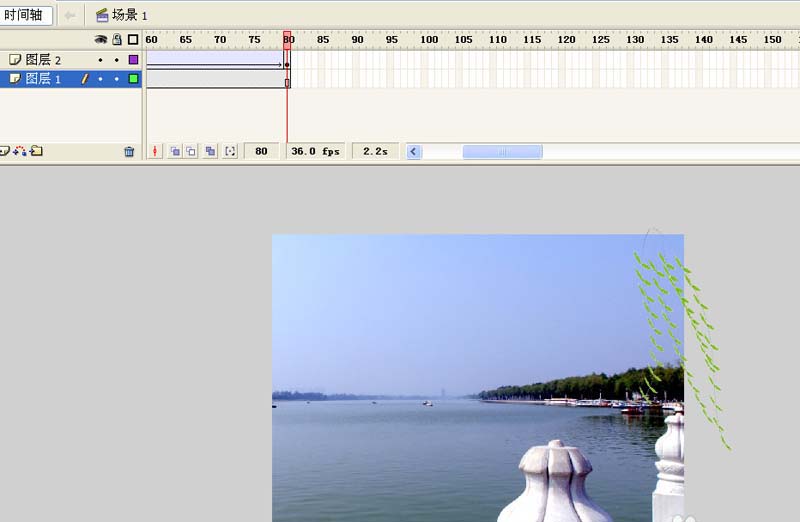Click layer page icon of 图层 1
The image size is (800, 522).
coord(15,79)
